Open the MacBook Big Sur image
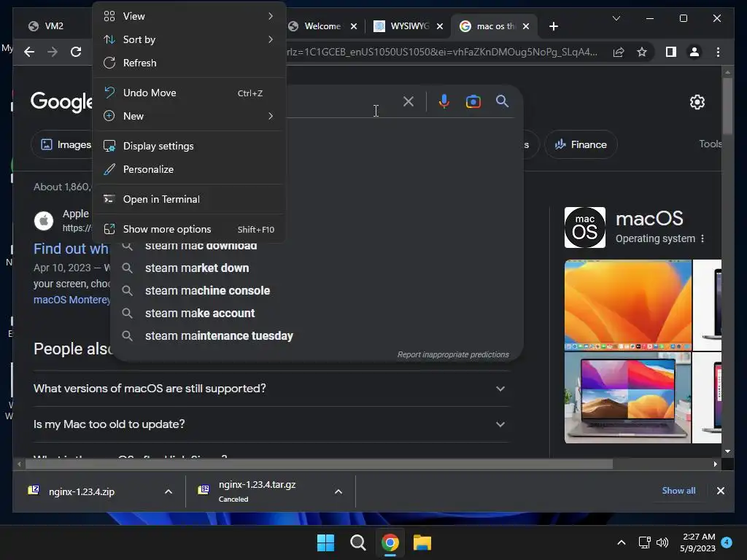This screenshot has width=747, height=560. pyautogui.click(x=628, y=398)
